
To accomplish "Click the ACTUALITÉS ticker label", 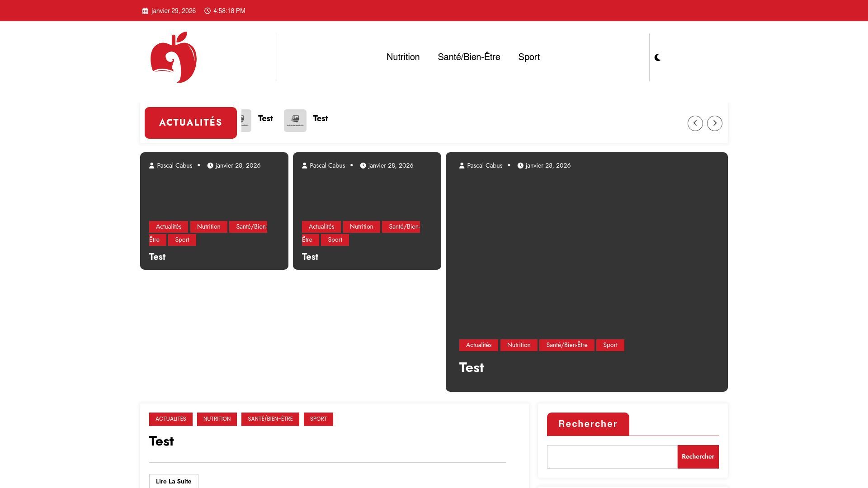I will 191,122.
